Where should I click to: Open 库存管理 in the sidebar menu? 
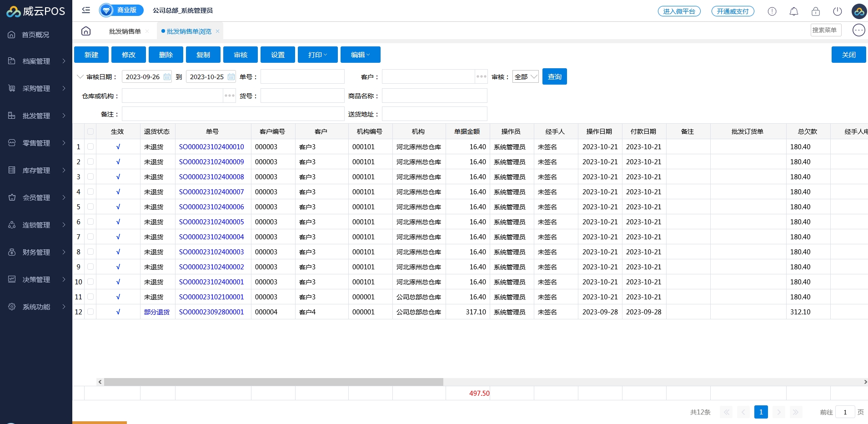tap(36, 170)
